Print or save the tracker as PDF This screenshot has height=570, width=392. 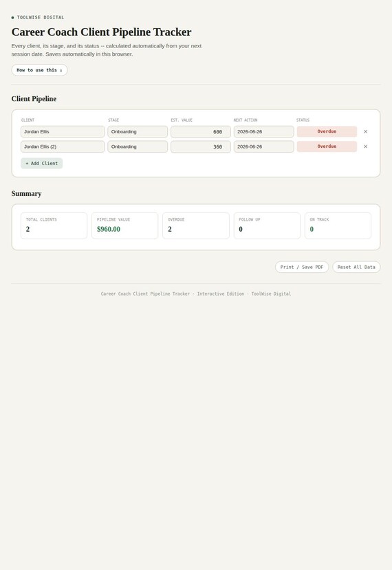[302, 267]
